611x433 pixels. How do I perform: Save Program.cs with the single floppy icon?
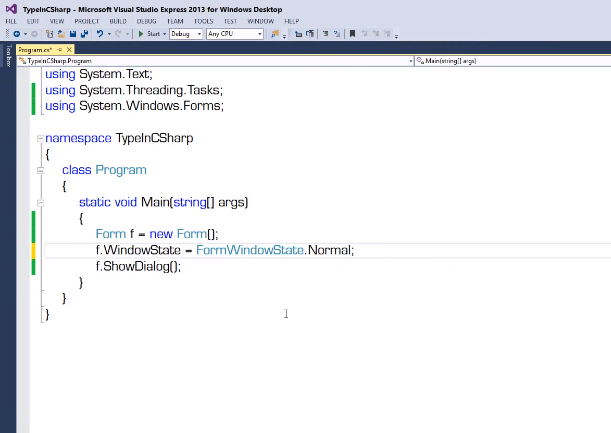(73, 34)
